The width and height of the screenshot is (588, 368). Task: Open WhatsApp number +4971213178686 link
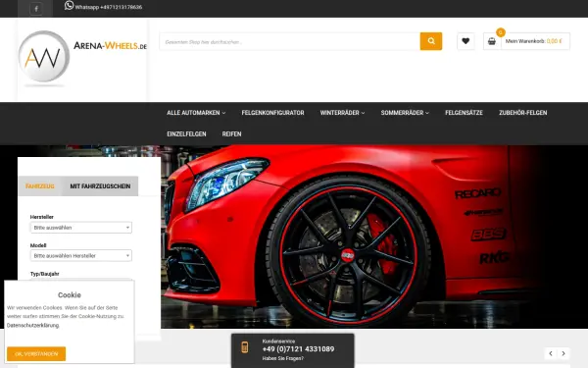click(109, 7)
